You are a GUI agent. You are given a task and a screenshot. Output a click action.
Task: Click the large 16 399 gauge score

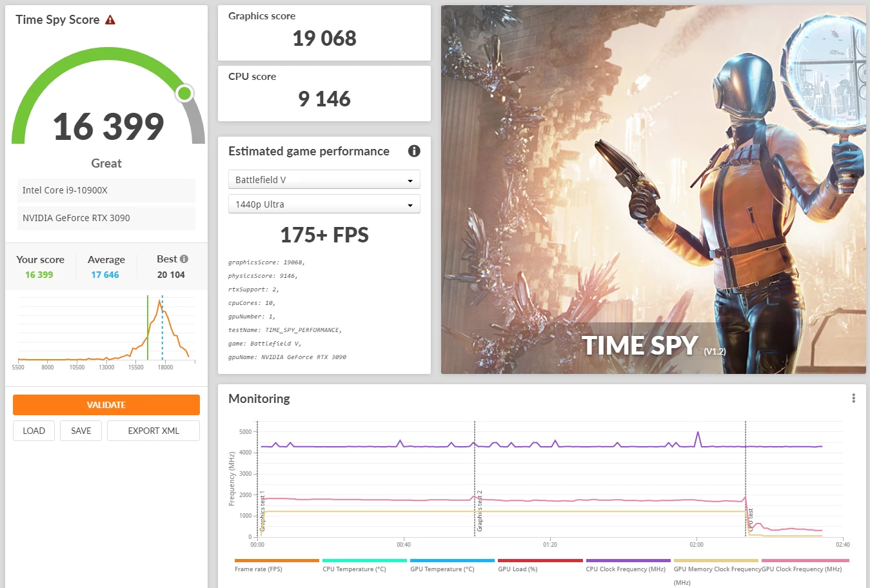[x=108, y=126]
